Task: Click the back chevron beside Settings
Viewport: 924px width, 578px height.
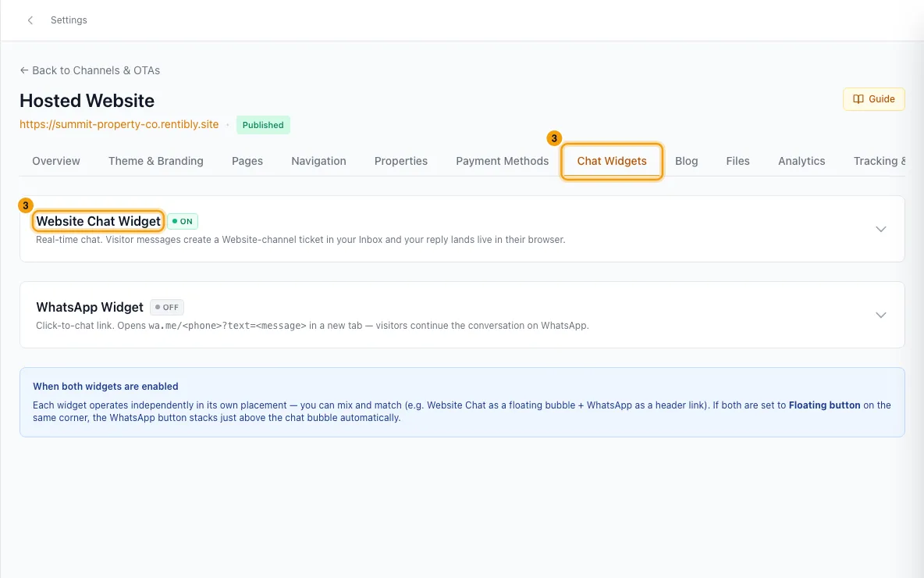Action: point(30,20)
